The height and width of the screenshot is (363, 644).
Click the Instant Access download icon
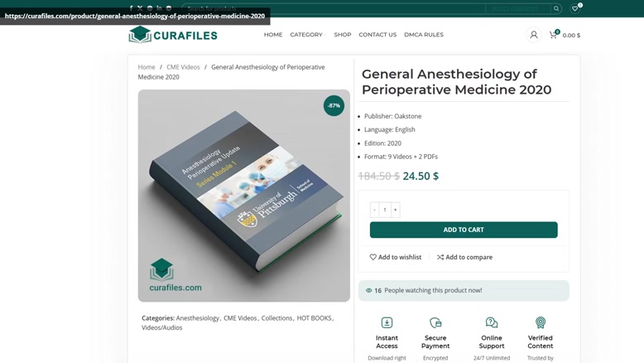(x=387, y=322)
